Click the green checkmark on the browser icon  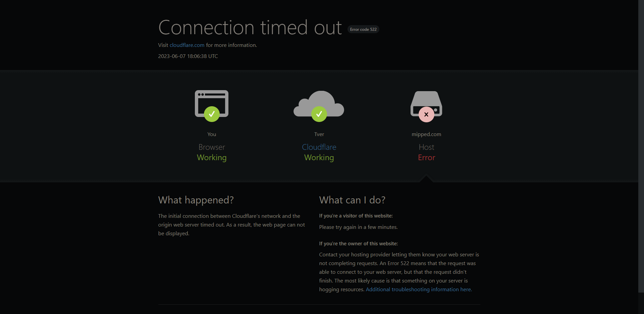click(x=212, y=114)
